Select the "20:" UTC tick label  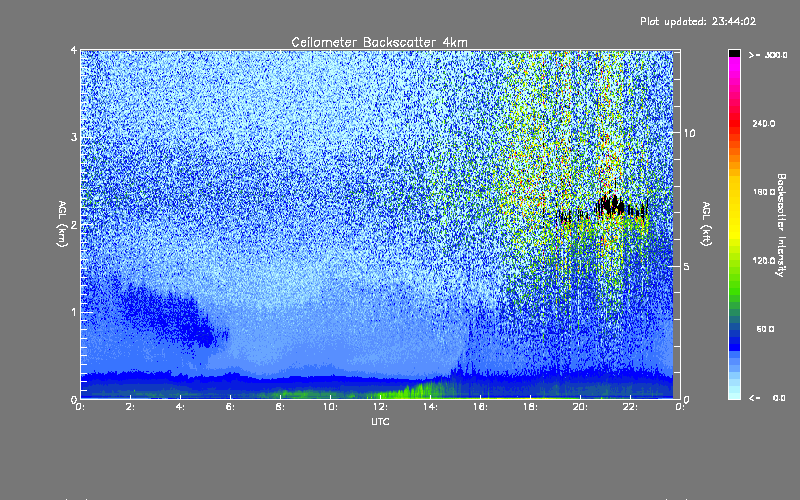pyautogui.click(x=580, y=407)
